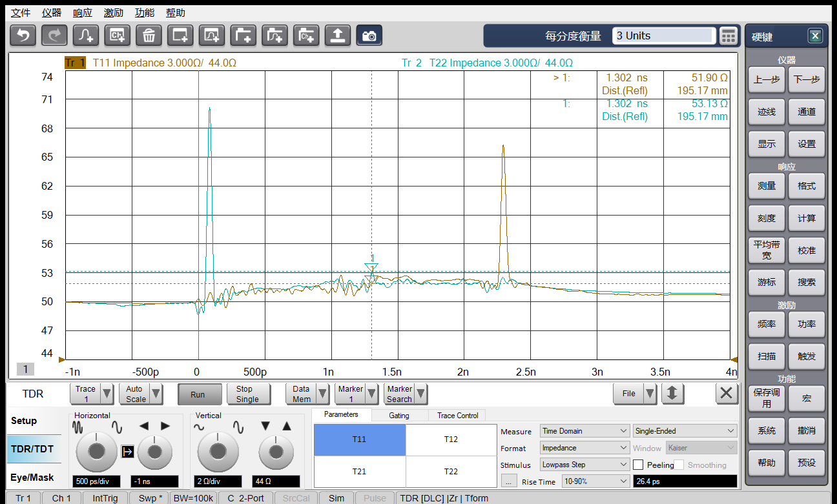Image resolution: width=837 pixels, height=504 pixels.
Task: Open the 响应 menu
Action: (83, 13)
